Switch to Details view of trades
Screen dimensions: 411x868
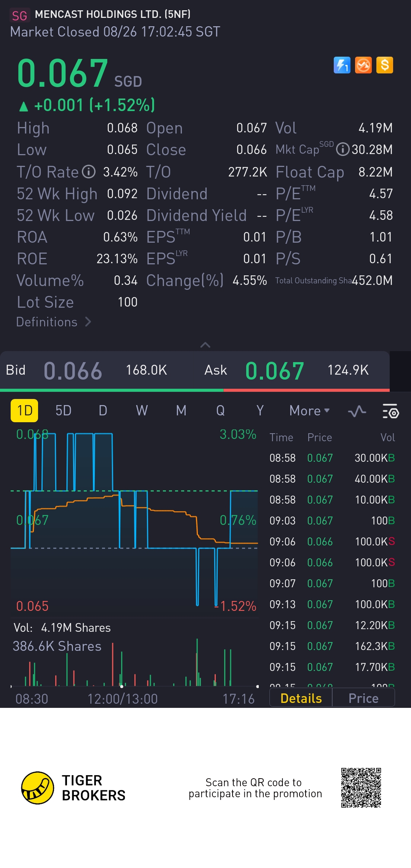point(301,698)
